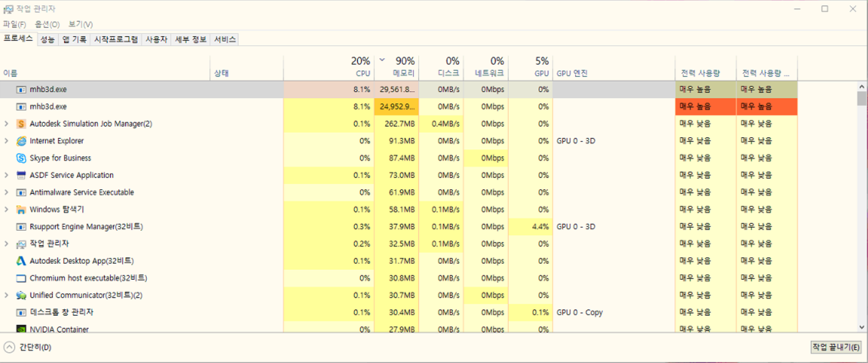The width and height of the screenshot is (868, 363).
Task: Expand the Internet Explorer process group
Action: [x=7, y=141]
